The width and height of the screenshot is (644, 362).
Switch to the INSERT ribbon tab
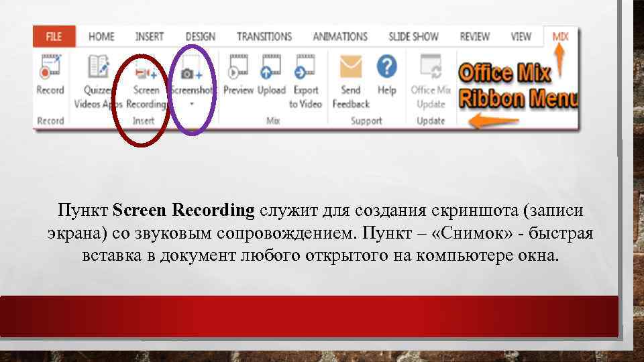tap(150, 36)
